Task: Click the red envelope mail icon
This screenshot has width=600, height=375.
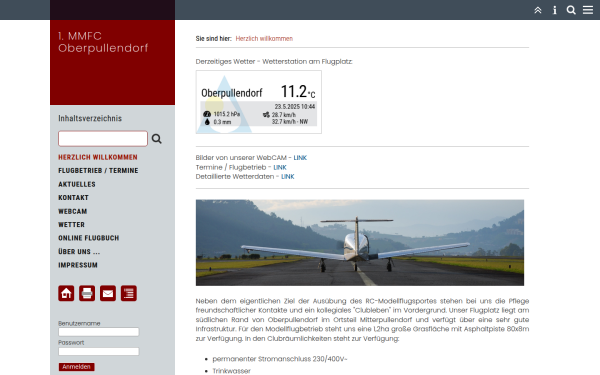Action: click(x=108, y=293)
